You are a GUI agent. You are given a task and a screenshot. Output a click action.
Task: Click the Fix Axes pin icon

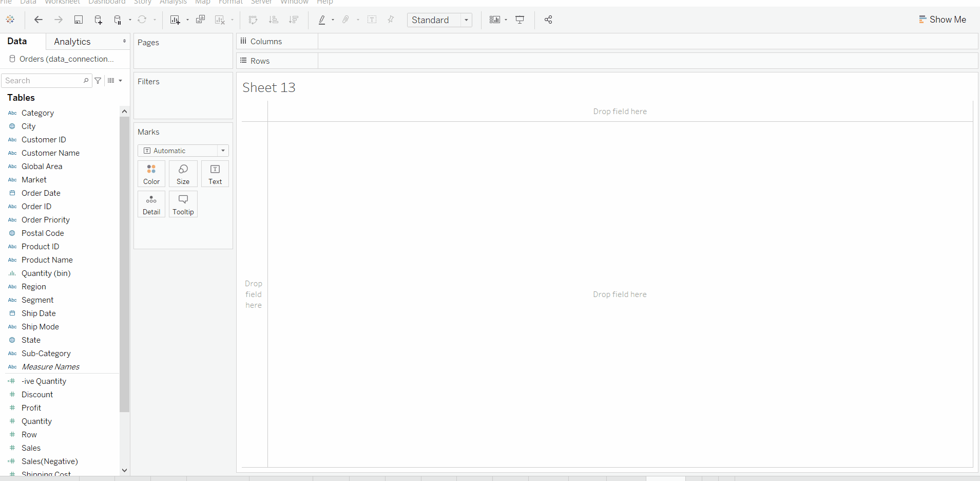click(x=391, y=20)
